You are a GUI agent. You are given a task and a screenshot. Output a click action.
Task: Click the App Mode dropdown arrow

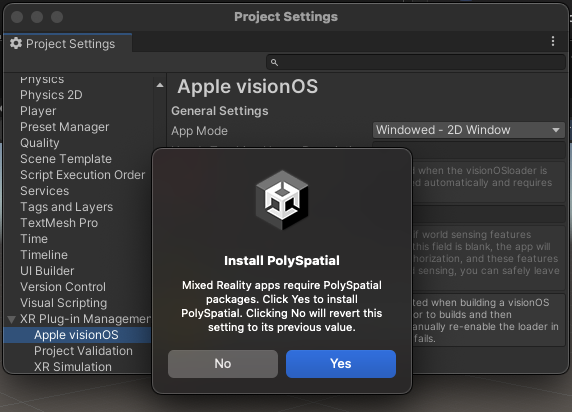[x=556, y=130]
